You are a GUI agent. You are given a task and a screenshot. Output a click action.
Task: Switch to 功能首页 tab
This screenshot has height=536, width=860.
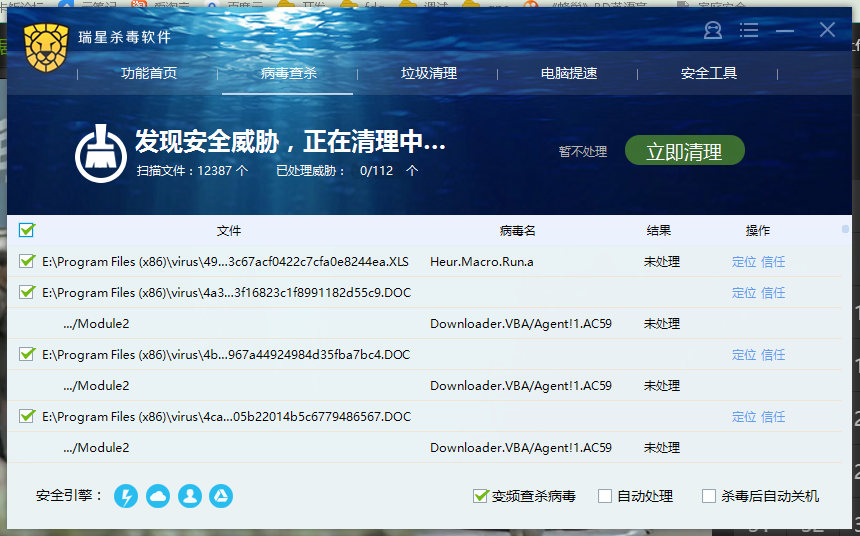point(149,73)
